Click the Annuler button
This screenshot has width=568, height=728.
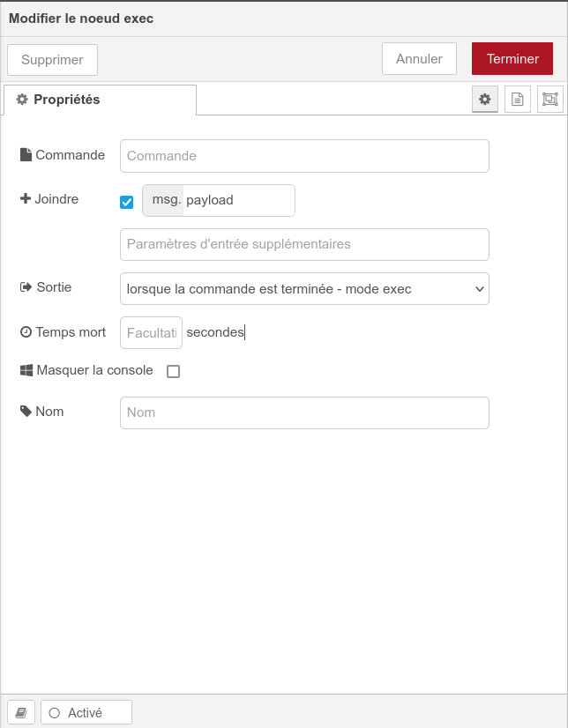click(x=419, y=59)
